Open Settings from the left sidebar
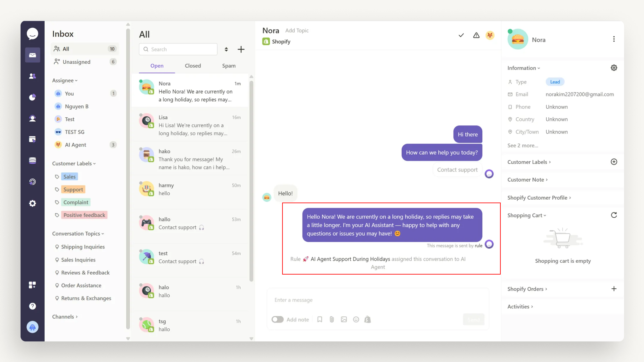This screenshot has height=362, width=644. pyautogui.click(x=32, y=203)
